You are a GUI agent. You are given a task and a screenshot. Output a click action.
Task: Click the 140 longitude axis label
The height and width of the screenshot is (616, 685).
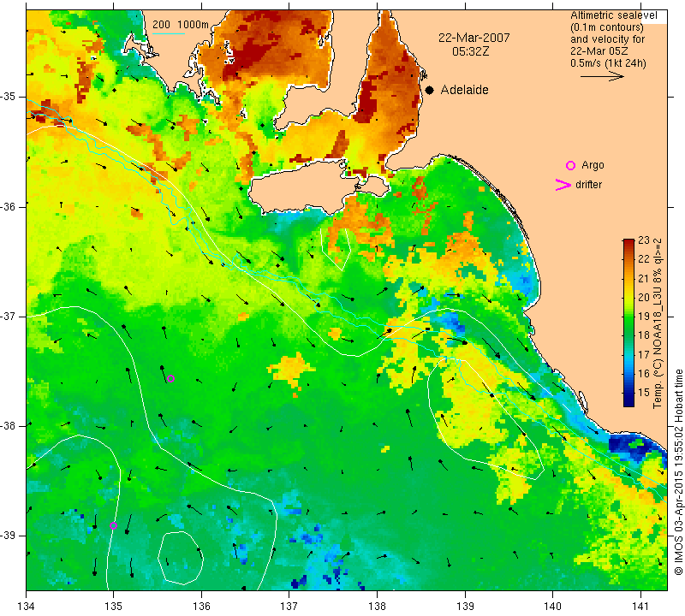point(552,606)
